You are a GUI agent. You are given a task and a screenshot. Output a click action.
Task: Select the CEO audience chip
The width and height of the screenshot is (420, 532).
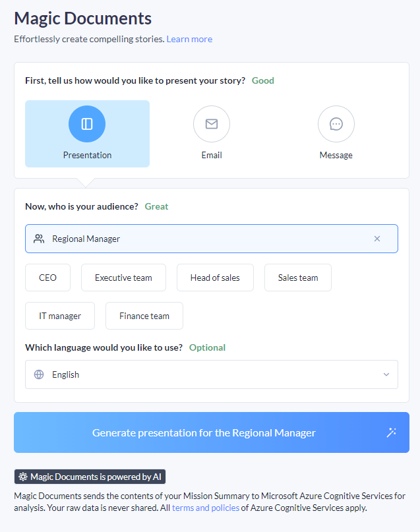48,278
